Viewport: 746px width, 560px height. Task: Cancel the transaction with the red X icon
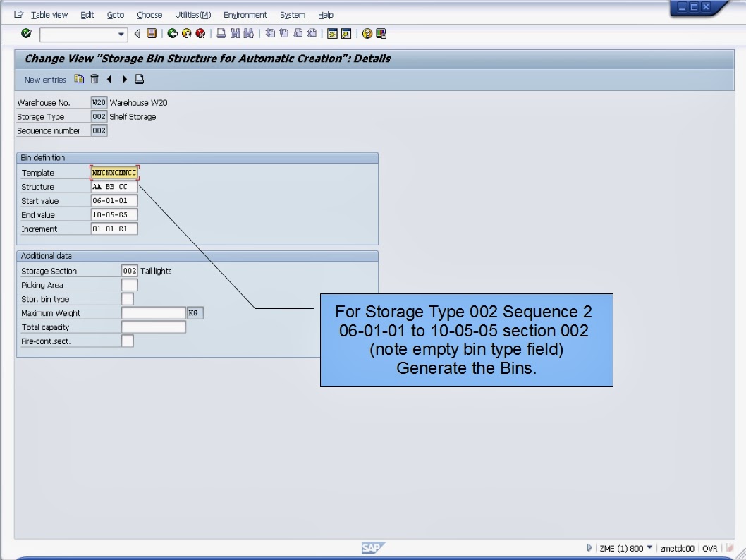click(x=202, y=33)
